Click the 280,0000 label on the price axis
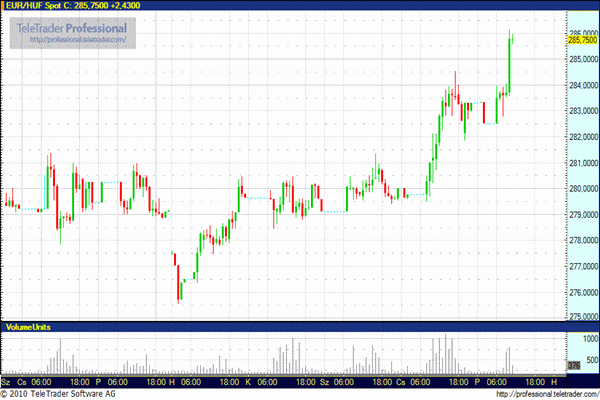The width and height of the screenshot is (600, 400). click(x=582, y=189)
